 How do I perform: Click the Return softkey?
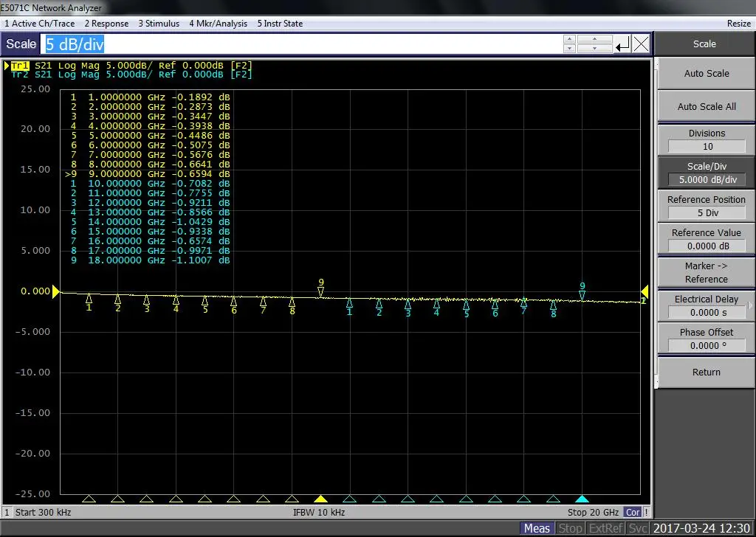(707, 373)
